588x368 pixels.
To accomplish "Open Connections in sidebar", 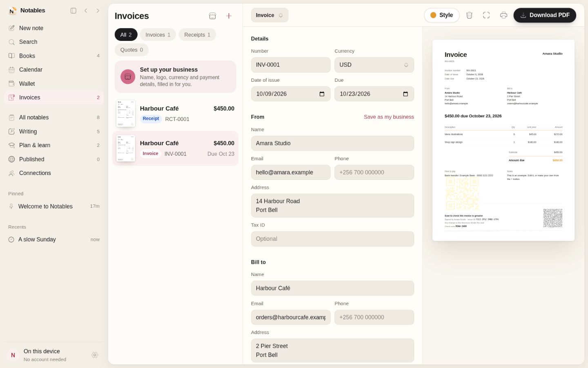I will click(x=54, y=173).
